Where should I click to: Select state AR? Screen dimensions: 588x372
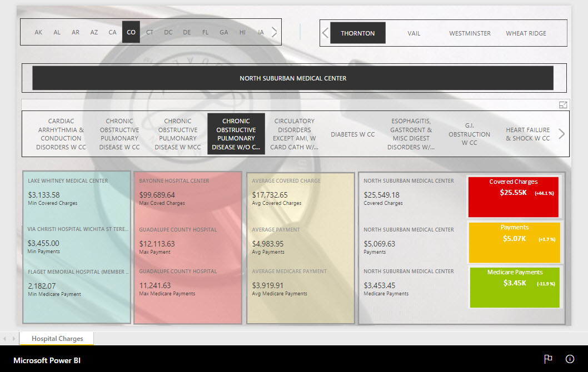click(76, 32)
